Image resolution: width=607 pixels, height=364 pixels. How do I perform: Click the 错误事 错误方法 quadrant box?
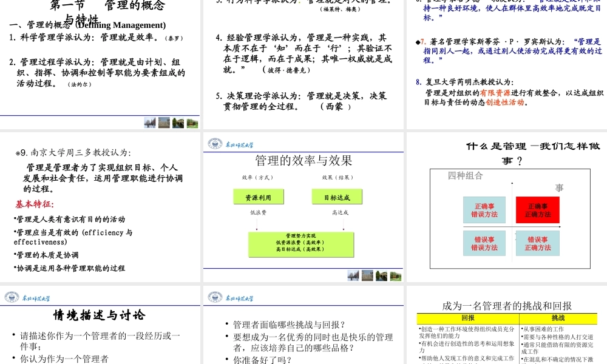484,243
